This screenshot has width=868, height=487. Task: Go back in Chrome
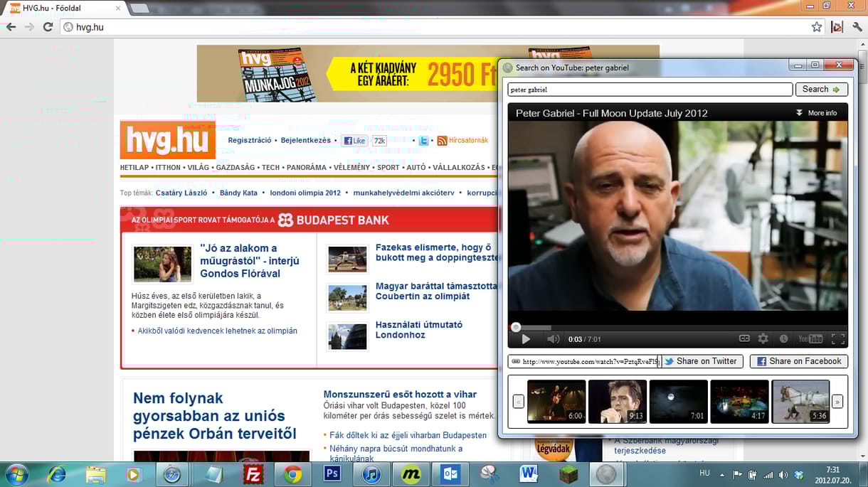(x=11, y=27)
